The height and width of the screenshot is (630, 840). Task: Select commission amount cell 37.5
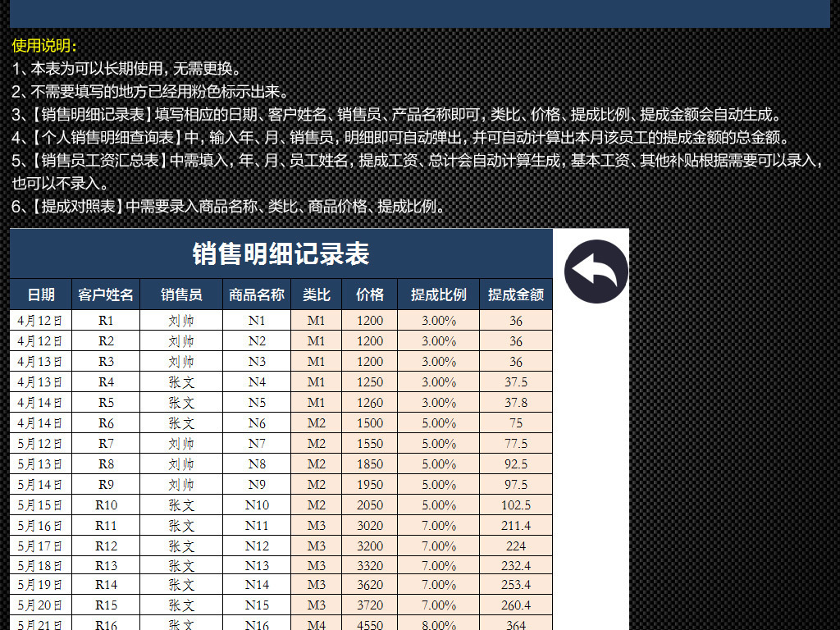(516, 382)
